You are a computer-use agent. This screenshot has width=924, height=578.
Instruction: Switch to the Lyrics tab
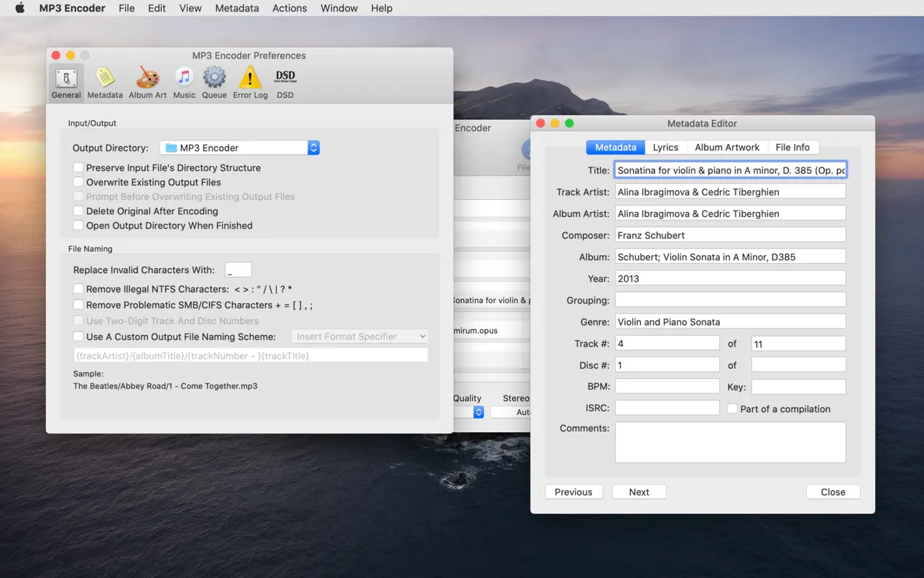pyautogui.click(x=665, y=147)
